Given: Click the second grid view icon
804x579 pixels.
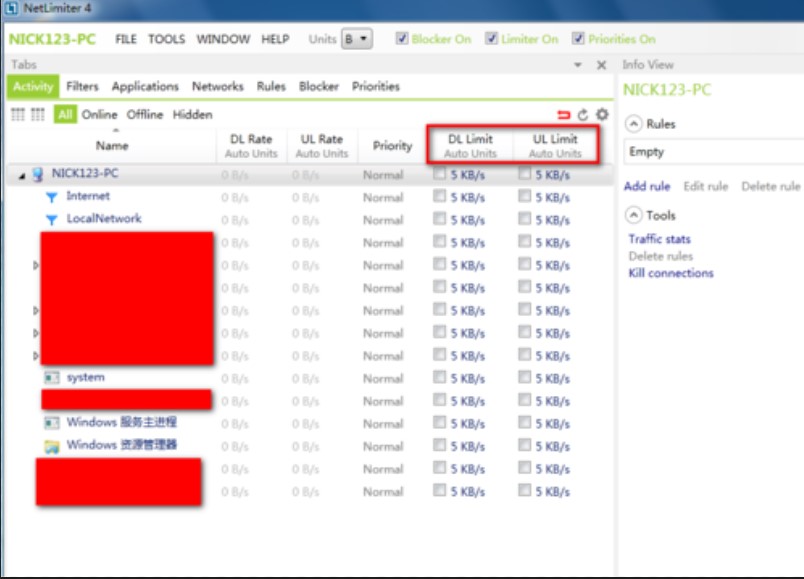Looking at the screenshot, I should click(38, 115).
